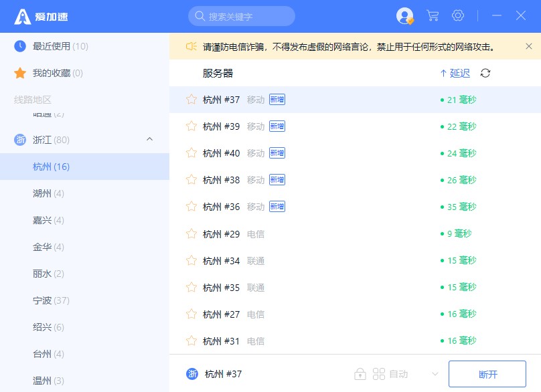Open the 自动 mode dropdown arrow
The image size is (541, 392).
(435, 374)
